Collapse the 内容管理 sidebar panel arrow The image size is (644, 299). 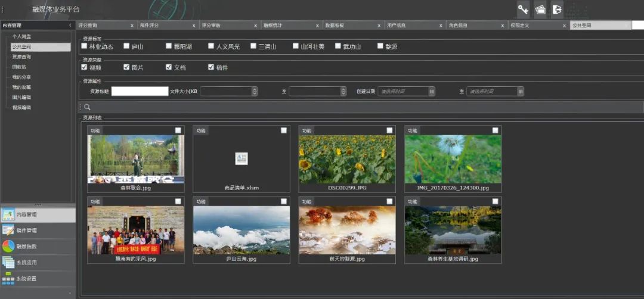click(70, 26)
